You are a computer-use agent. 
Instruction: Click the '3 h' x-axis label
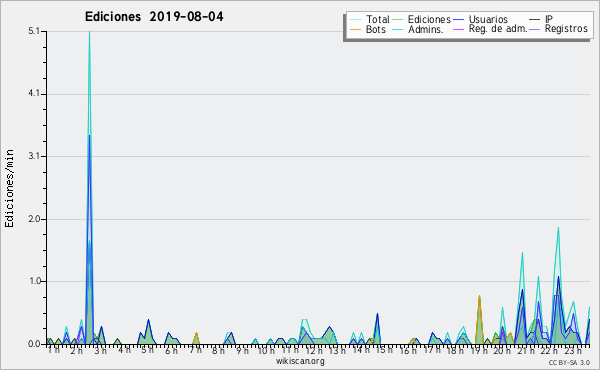pyautogui.click(x=101, y=350)
